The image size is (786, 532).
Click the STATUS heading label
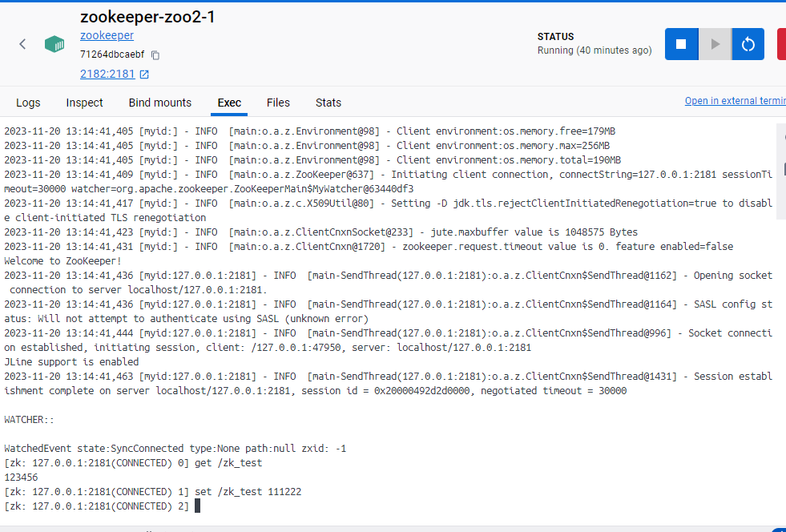pos(555,37)
